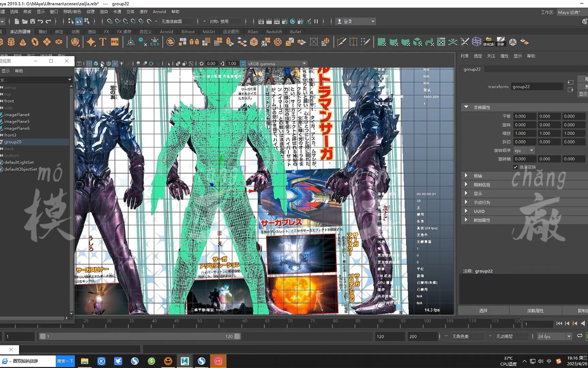Open the 属性 menu in Attribute Editor
Screen dimensions: 588x368
(504, 56)
